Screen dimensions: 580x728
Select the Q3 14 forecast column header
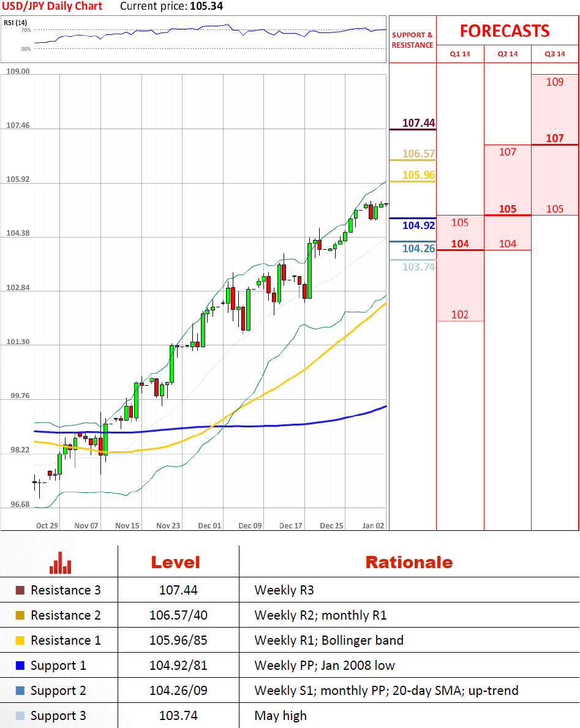click(x=554, y=54)
